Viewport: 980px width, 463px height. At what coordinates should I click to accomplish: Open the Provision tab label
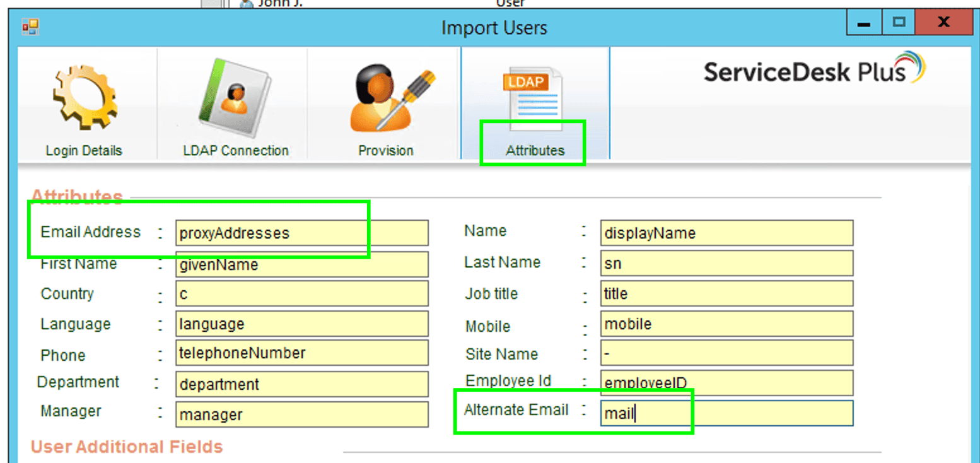(385, 151)
